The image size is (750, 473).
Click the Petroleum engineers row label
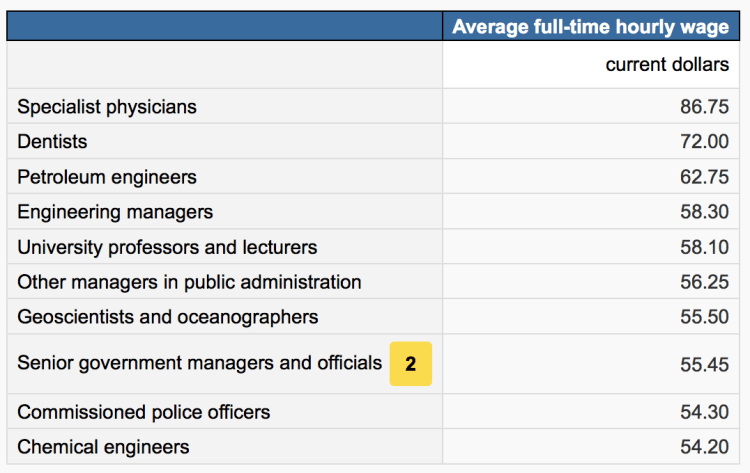pos(107,177)
